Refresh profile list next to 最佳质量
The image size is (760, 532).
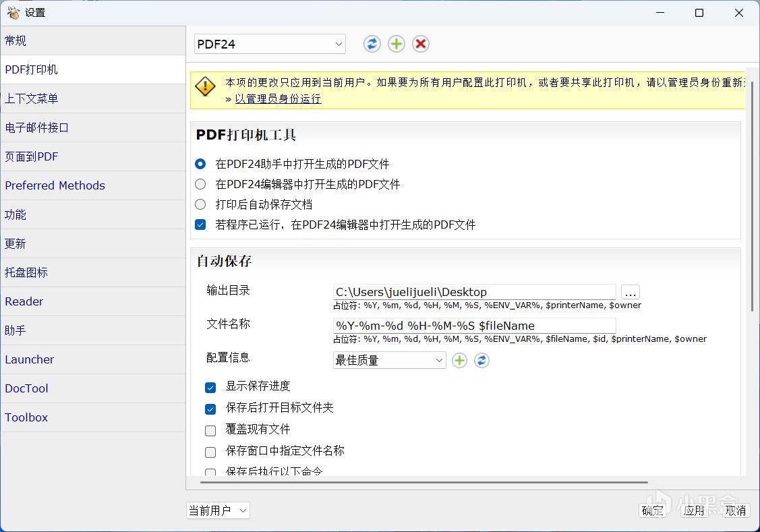pyautogui.click(x=481, y=361)
